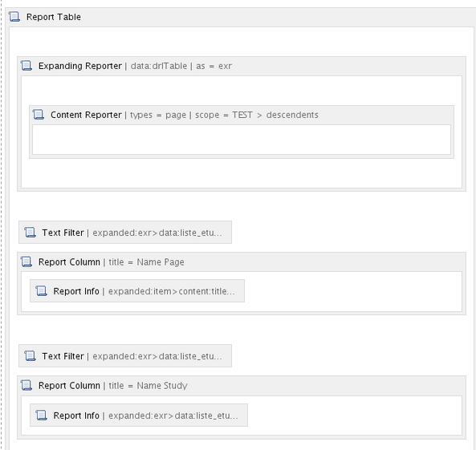
Task: Click Report Column titled Name Page header
Action: tap(242, 261)
